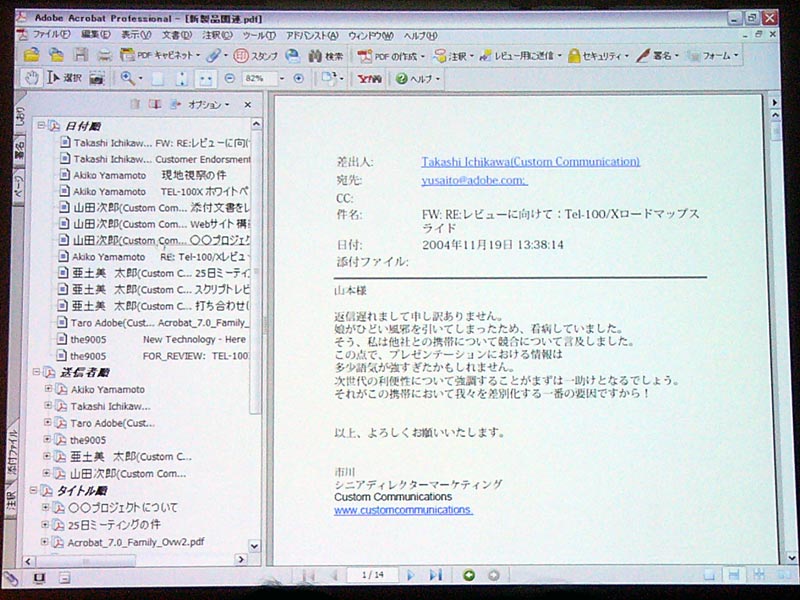
Task: Click the globe email icon in toolbar
Action: coord(293,55)
